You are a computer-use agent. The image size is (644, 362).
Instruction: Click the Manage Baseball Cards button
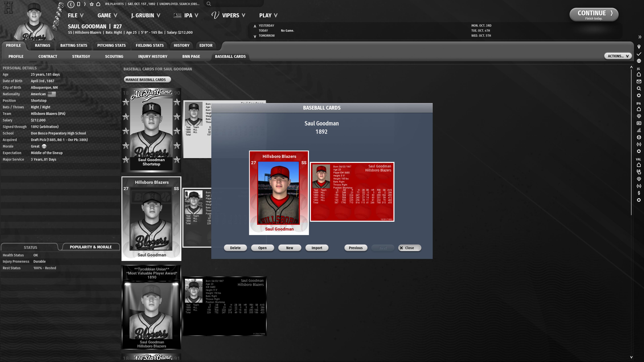click(147, 80)
